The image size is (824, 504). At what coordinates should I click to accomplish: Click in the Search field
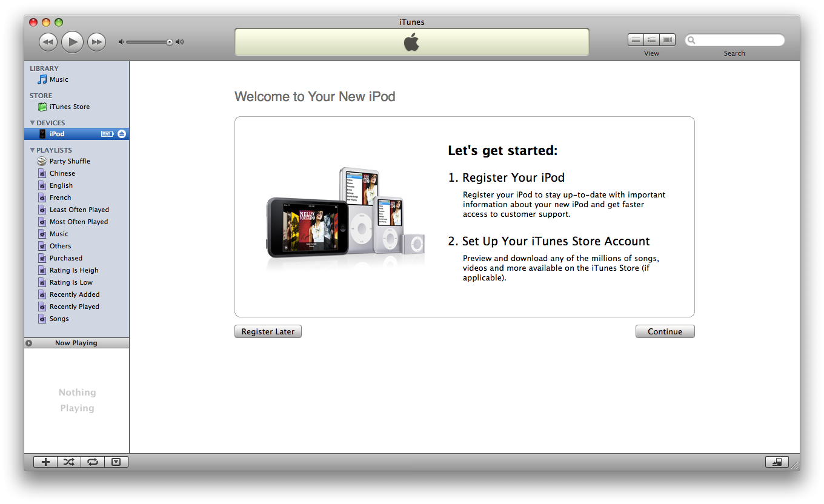pos(734,40)
